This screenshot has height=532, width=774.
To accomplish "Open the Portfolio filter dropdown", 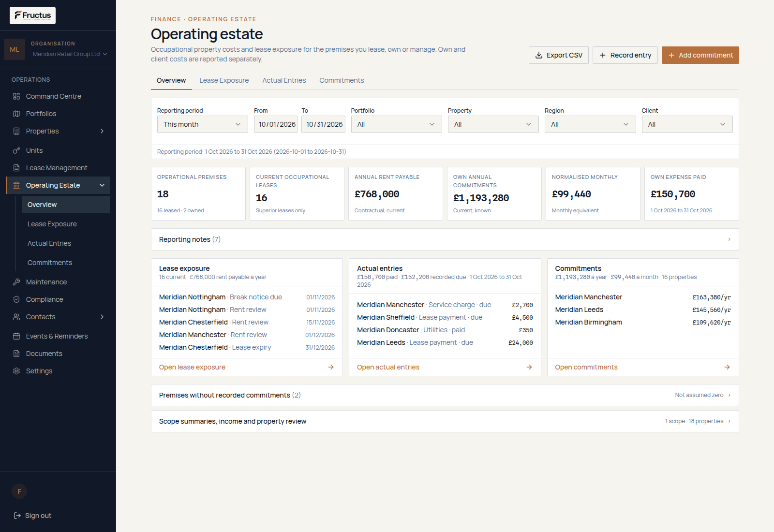I will tap(396, 124).
